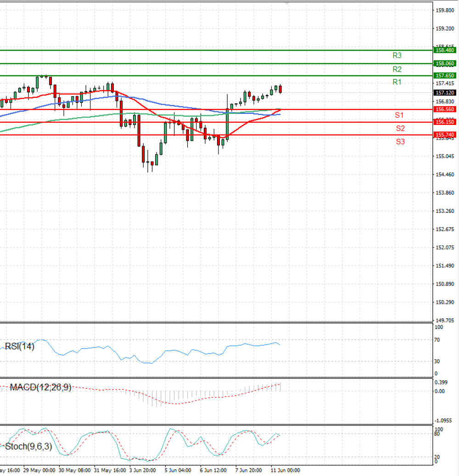Click the R2 resistance label
The height and width of the screenshot is (476, 459).
[x=397, y=69]
